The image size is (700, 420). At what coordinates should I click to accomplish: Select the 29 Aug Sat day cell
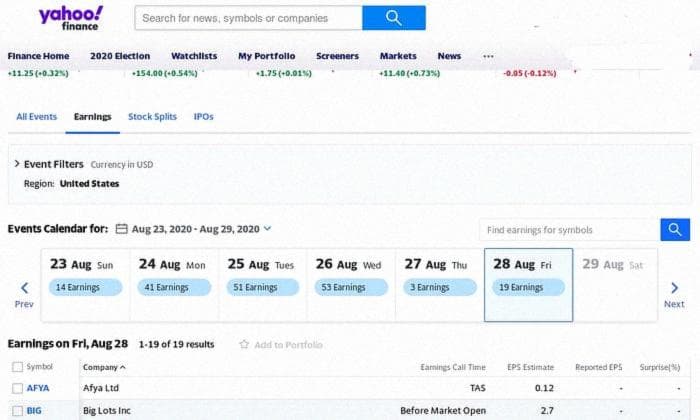tap(615, 285)
